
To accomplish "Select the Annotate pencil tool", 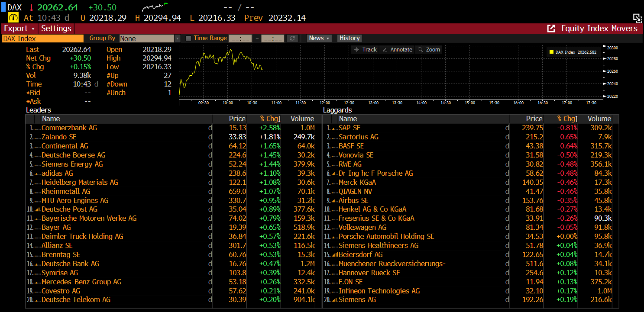I will click(397, 50).
